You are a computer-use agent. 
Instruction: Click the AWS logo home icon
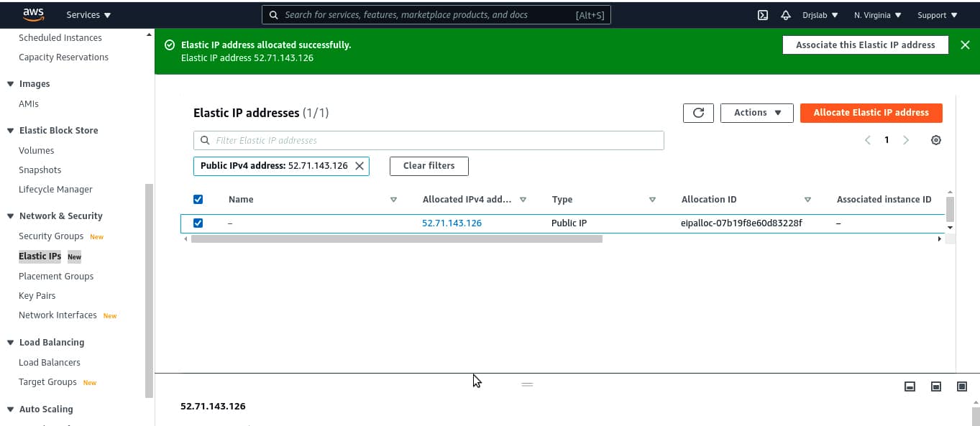pyautogui.click(x=33, y=14)
